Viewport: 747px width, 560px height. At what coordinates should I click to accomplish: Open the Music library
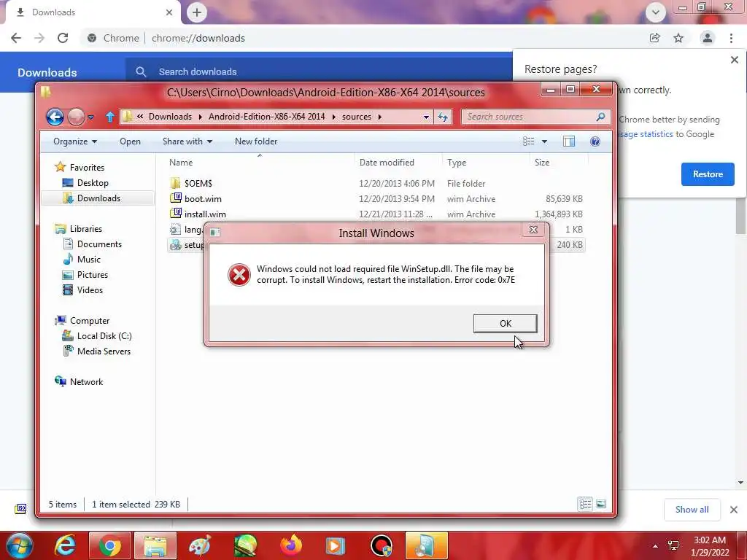pyautogui.click(x=88, y=259)
